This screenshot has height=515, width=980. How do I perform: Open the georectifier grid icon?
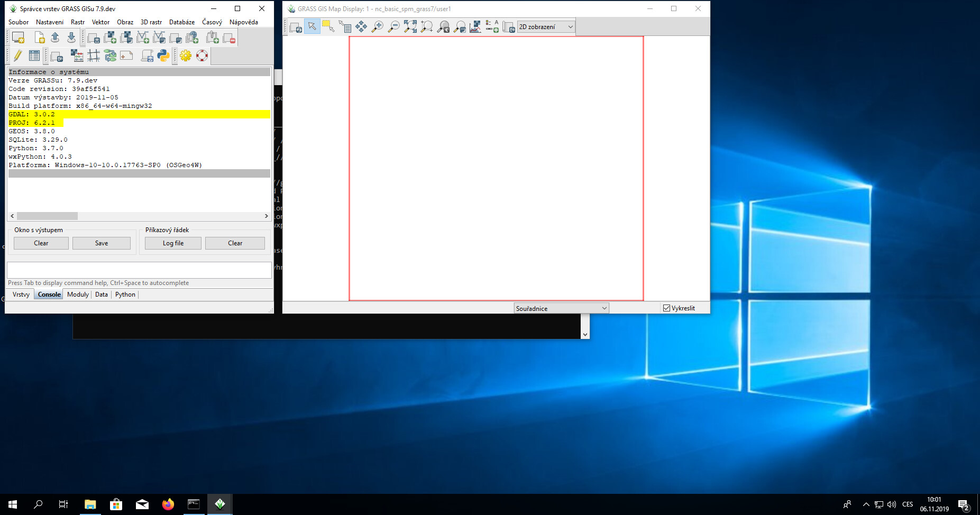pos(94,56)
